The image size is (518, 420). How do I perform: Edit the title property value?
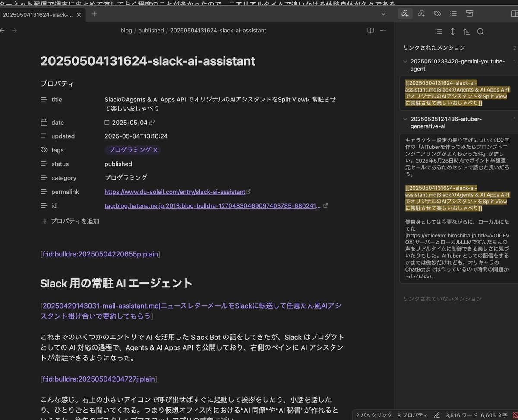(220, 104)
